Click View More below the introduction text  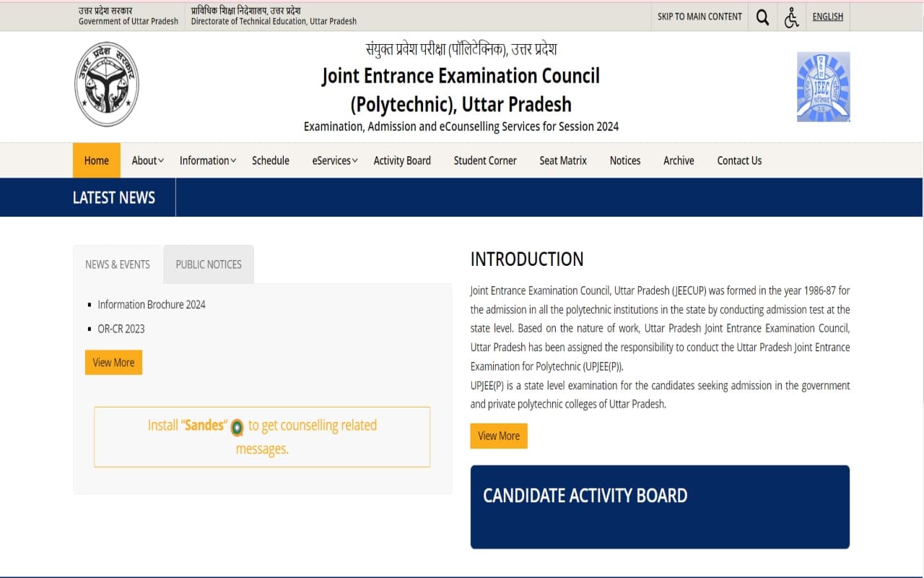(x=498, y=436)
